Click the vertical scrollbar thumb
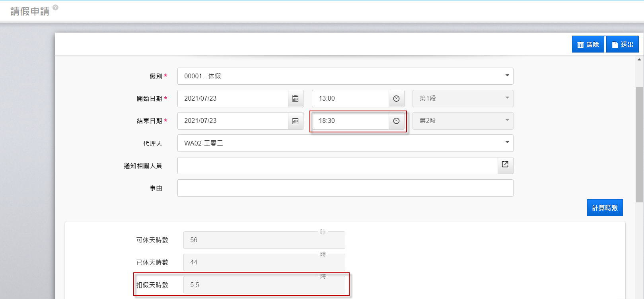Screen dimensions: 644x299 639,144
